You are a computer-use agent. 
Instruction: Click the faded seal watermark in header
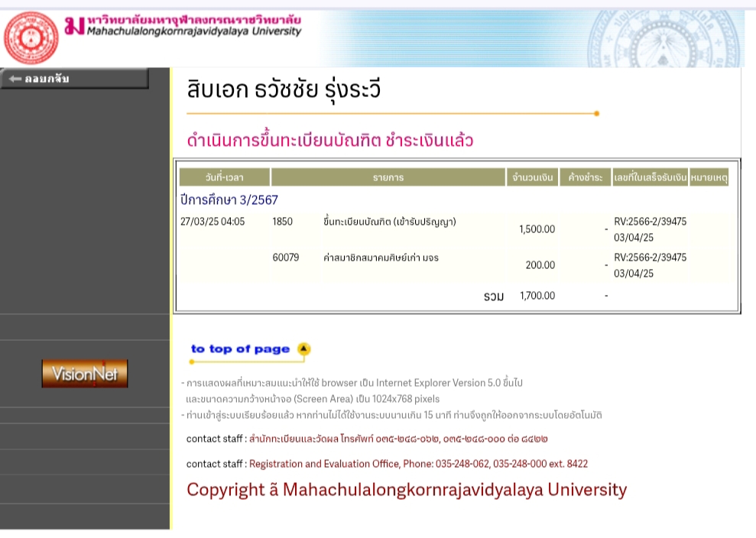point(667,38)
